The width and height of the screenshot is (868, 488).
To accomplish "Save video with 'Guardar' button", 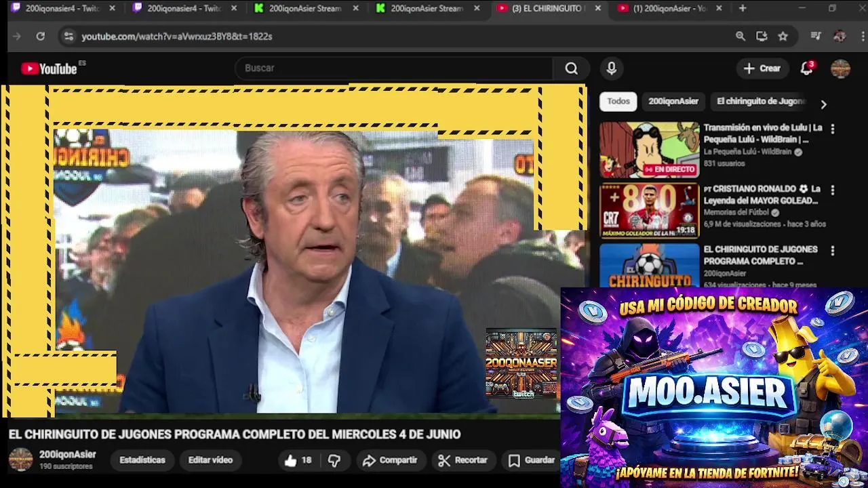I will coord(532,460).
